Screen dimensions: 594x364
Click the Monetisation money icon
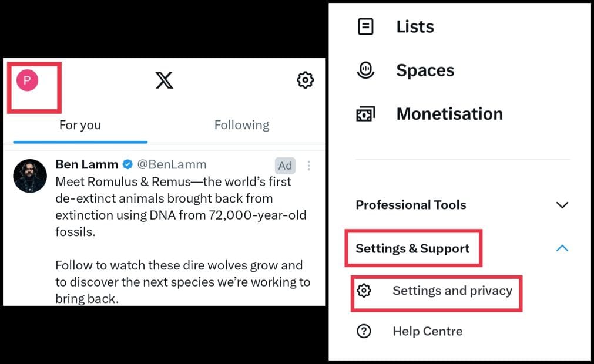[365, 114]
